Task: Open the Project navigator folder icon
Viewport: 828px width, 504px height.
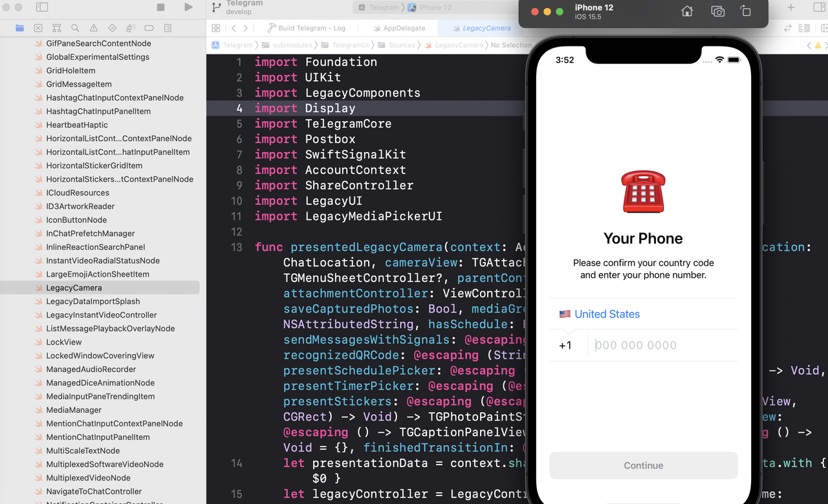Action: (19, 28)
